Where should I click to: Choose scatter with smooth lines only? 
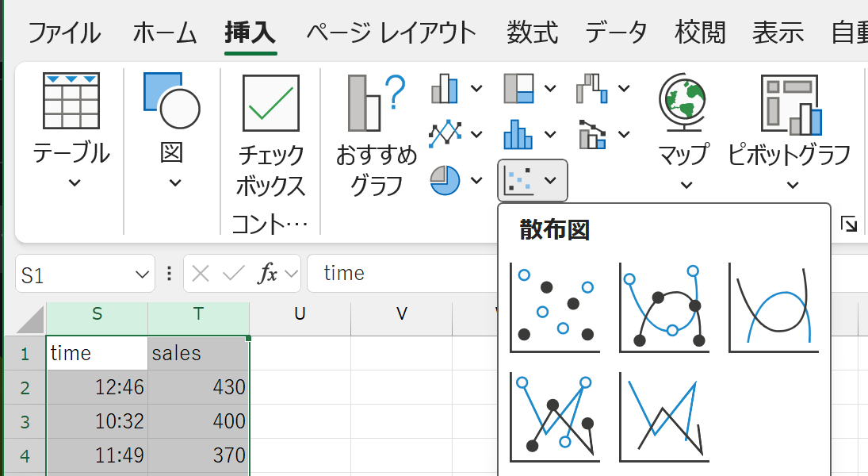click(773, 308)
